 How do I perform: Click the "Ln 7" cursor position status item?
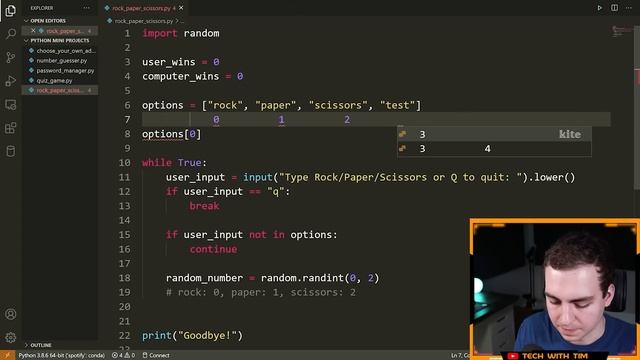coord(460,356)
